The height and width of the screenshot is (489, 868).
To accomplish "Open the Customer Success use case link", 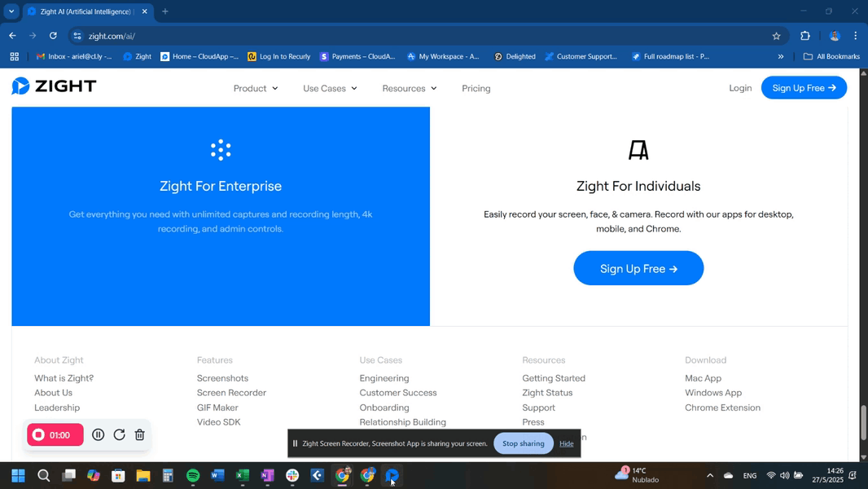I will coord(398,393).
